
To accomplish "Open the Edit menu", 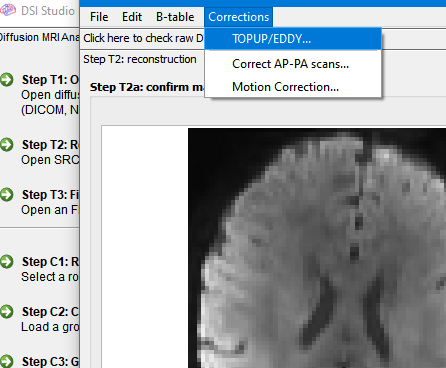I will click(132, 17).
